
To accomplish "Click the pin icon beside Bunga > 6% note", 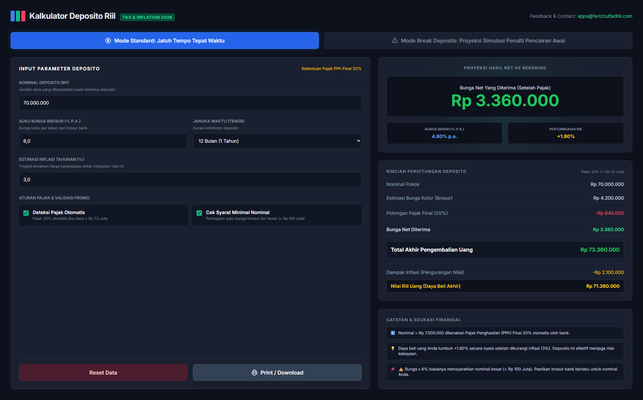I will pyautogui.click(x=392, y=369).
